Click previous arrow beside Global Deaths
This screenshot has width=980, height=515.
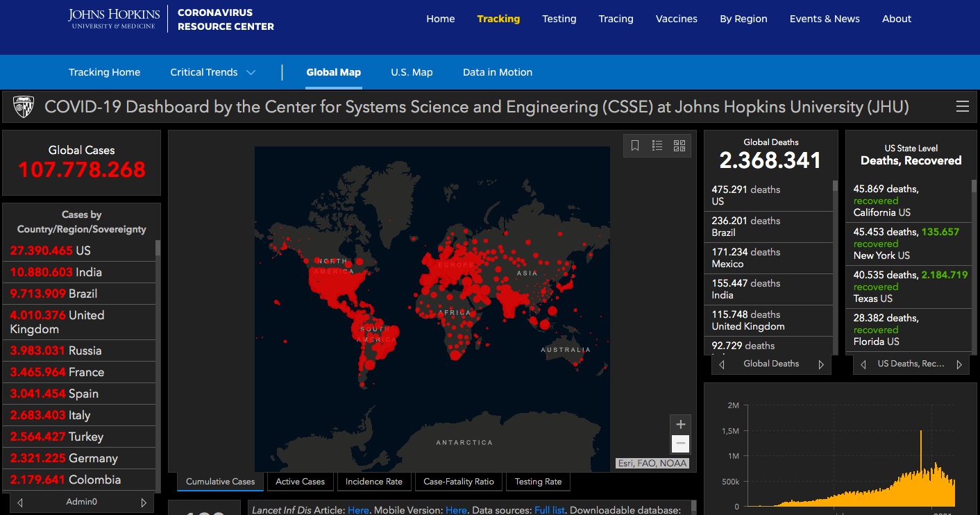(722, 364)
